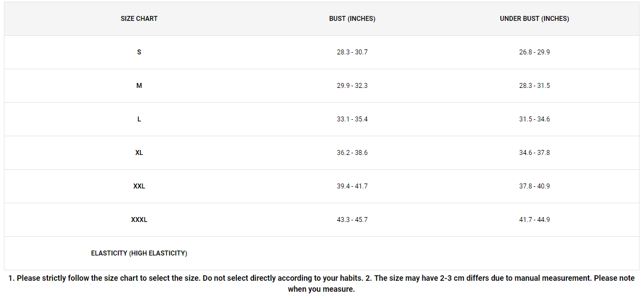Click the 26.8 - 29.9 under bust value
The image size is (644, 300).
click(535, 52)
